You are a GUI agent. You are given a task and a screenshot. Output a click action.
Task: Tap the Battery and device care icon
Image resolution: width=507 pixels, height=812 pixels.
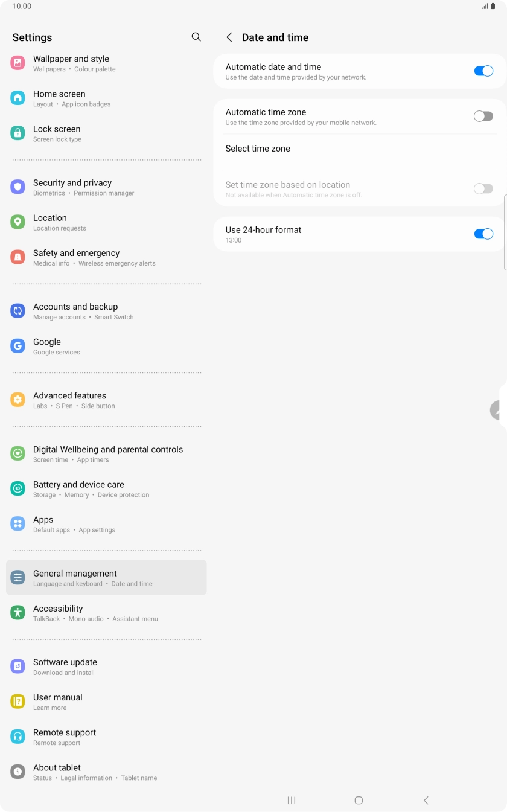click(x=18, y=488)
